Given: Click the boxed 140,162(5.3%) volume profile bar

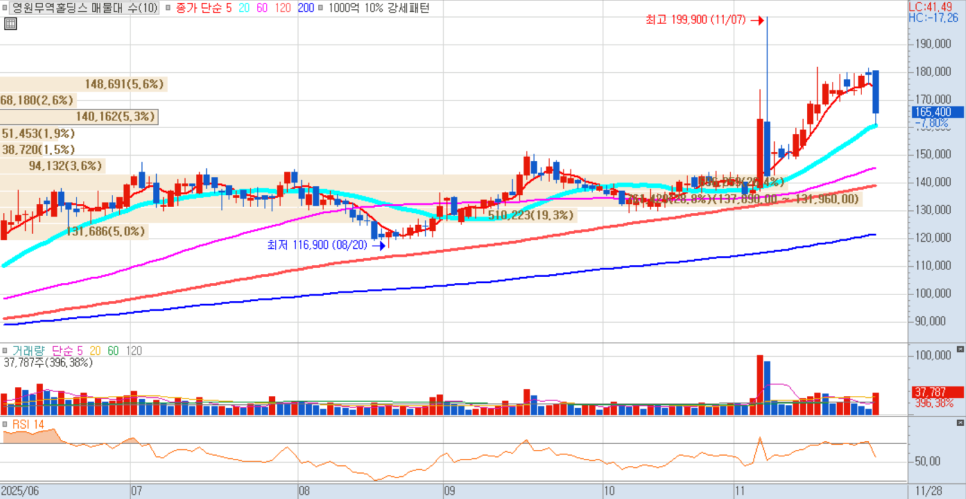Looking at the screenshot, I should [x=79, y=116].
